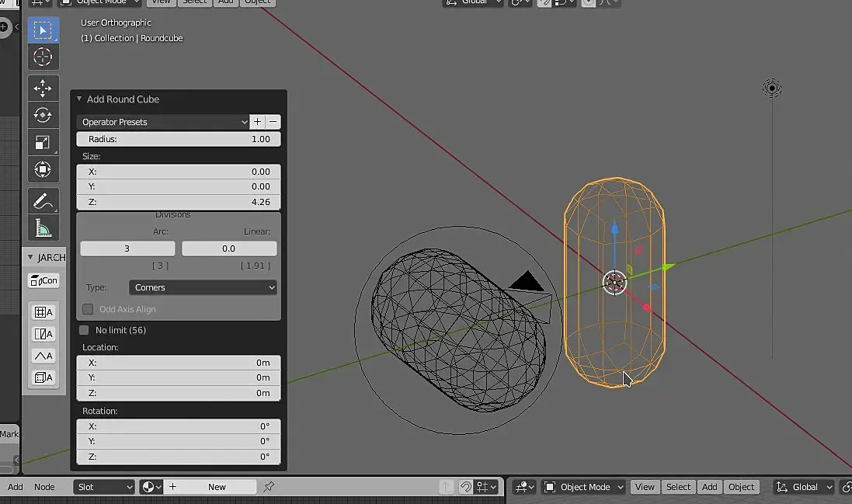Image resolution: width=852 pixels, height=504 pixels.
Task: Click the parent node tree up-arrow icon
Action: point(446,487)
